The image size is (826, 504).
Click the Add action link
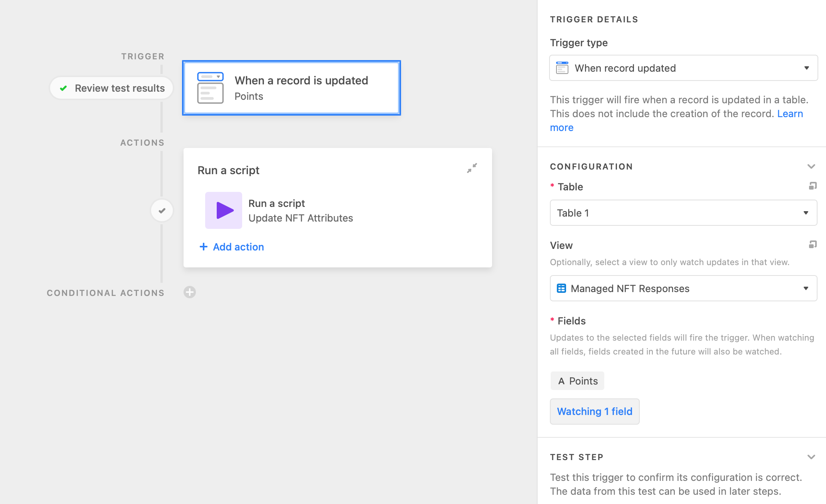[x=238, y=247]
